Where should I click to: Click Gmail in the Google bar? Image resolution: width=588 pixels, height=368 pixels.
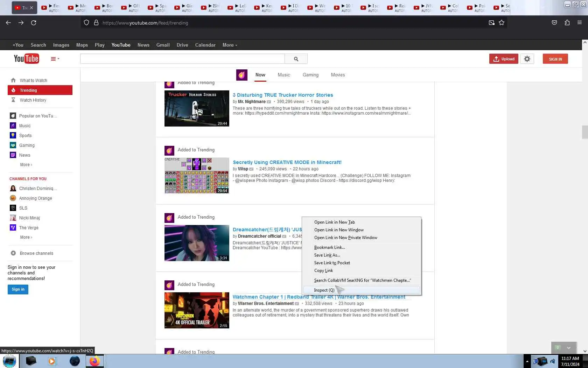(163, 45)
